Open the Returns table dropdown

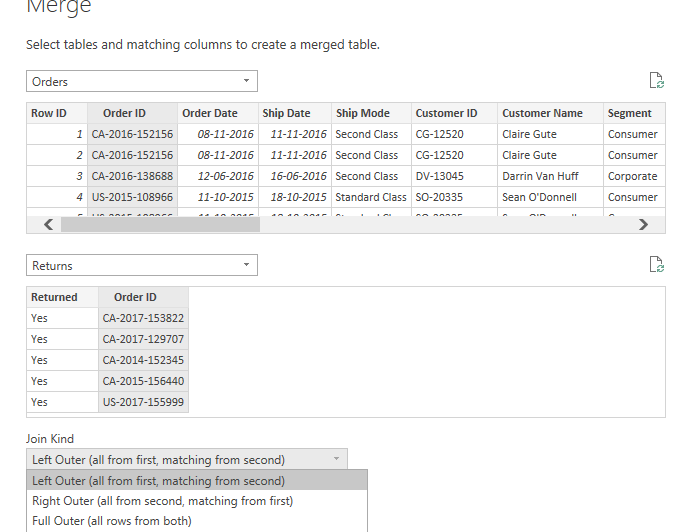(141, 265)
